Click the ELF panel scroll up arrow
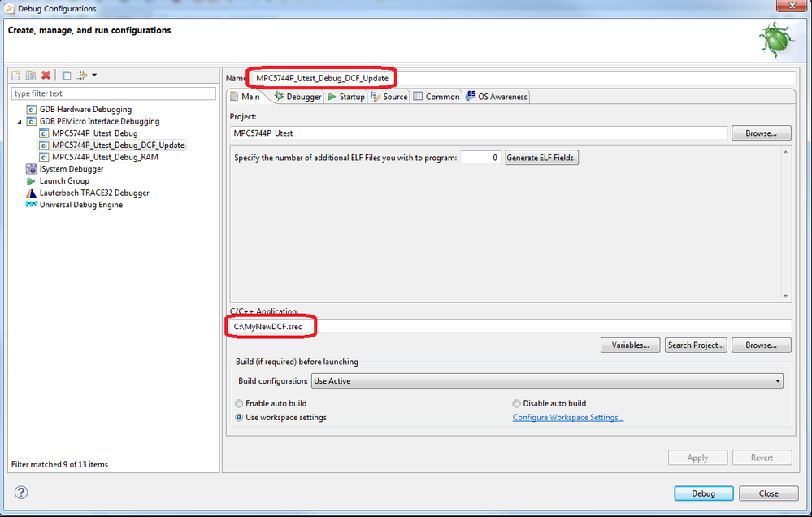Viewport: 812px width, 517px height. (786, 152)
